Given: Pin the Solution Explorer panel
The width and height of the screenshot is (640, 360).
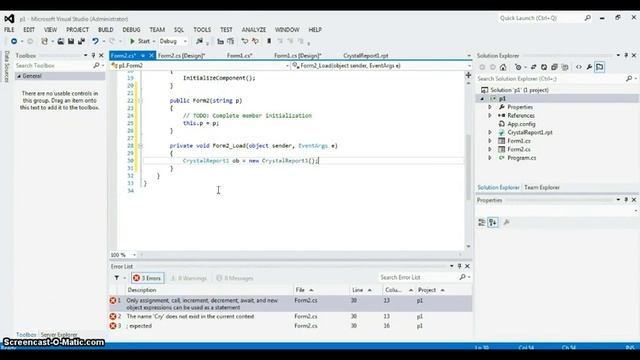Looking at the screenshot, I should (x=626, y=55).
